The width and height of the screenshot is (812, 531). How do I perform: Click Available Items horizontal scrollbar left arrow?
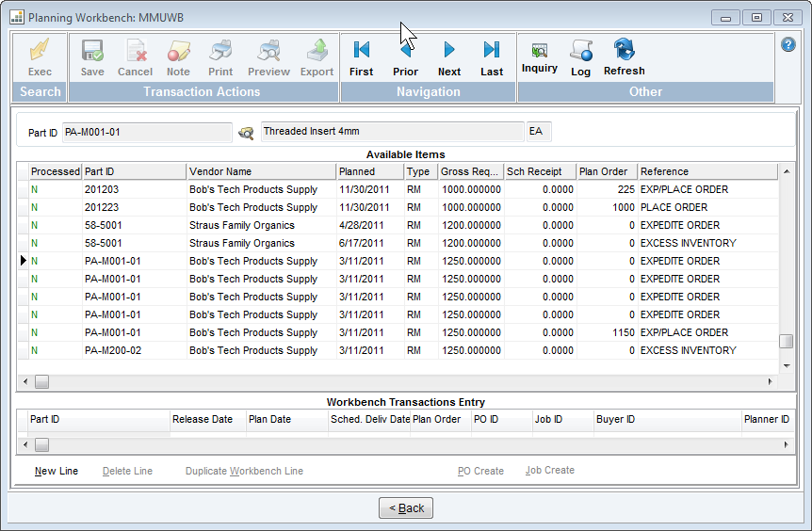point(25,382)
